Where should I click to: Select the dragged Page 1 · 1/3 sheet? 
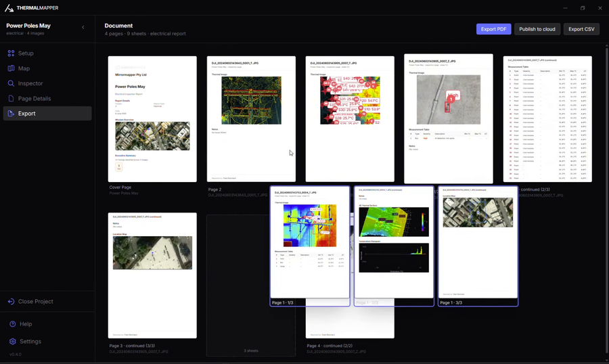point(310,246)
